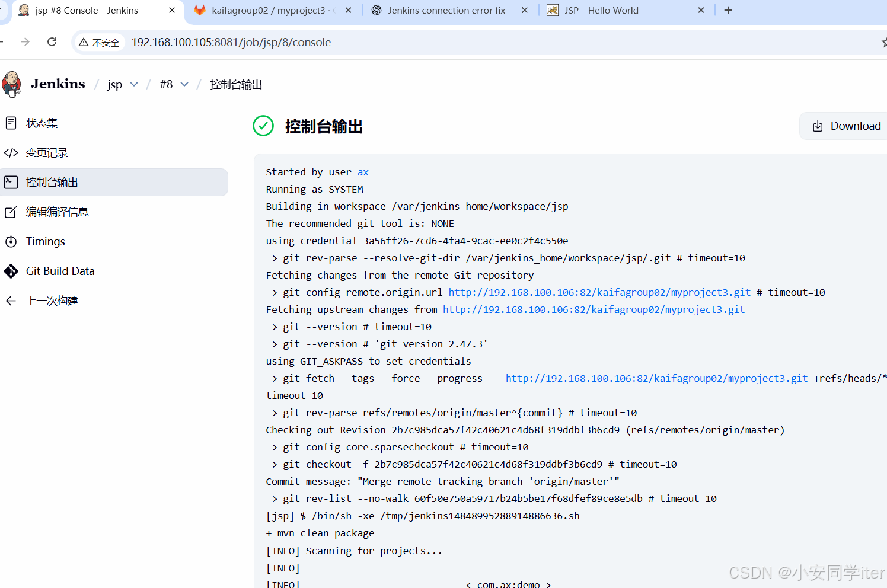Open the user 'ax' link
The image size is (887, 588).
pos(363,172)
